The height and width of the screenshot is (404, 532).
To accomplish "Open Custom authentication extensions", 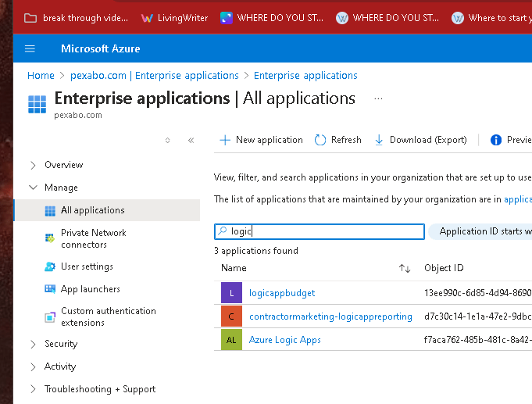I will (109, 316).
